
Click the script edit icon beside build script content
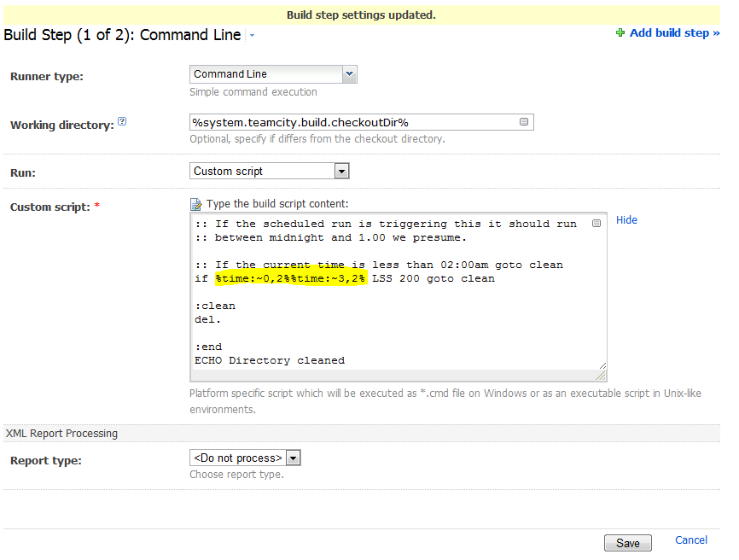click(195, 204)
